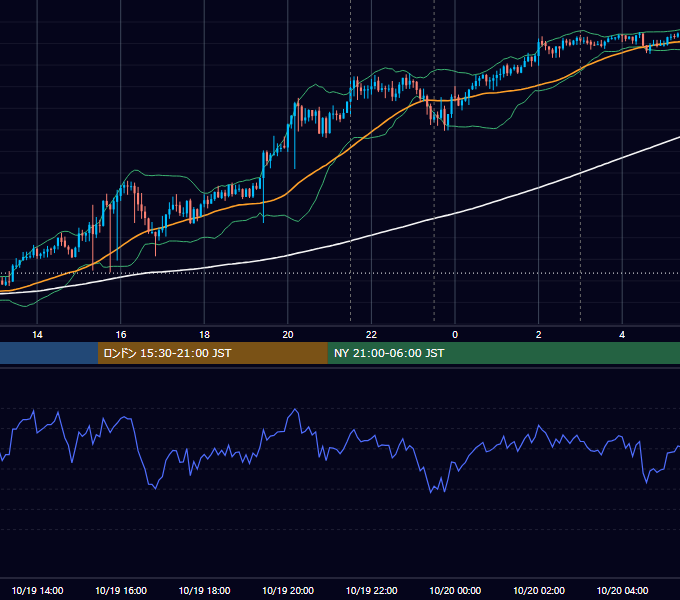Click the ロンドン 15:30-21:00 JST session bar
This screenshot has height=600, width=680.
(x=212, y=353)
